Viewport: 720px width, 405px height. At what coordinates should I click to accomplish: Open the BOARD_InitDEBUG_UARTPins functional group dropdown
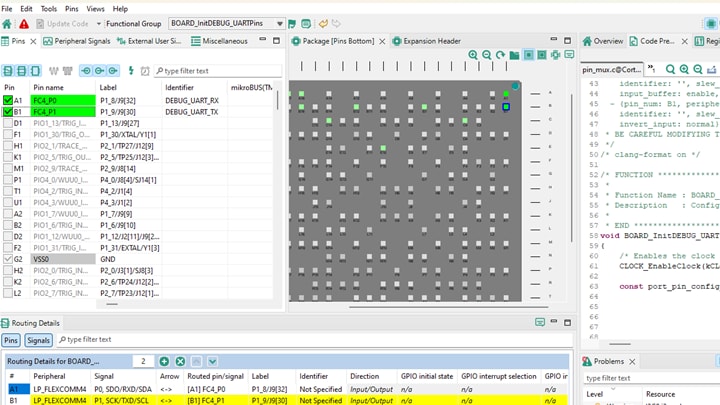pos(279,23)
